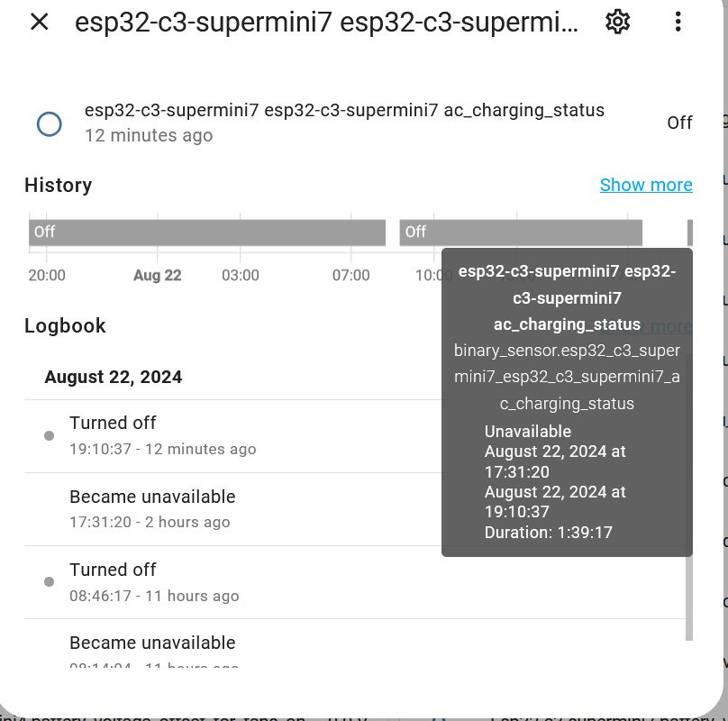Screen dimensions: 728x721
Task: Click the Off state value text
Action: pyautogui.click(x=679, y=123)
